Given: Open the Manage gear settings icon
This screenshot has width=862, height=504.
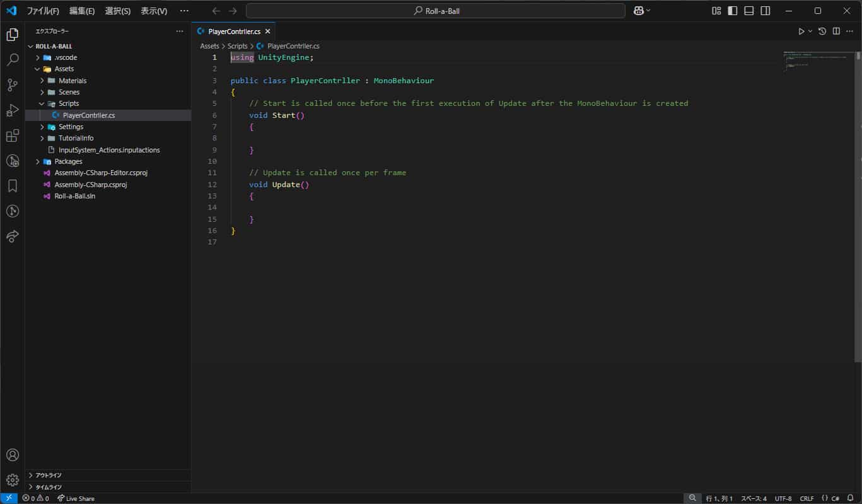Looking at the screenshot, I should tap(13, 480).
